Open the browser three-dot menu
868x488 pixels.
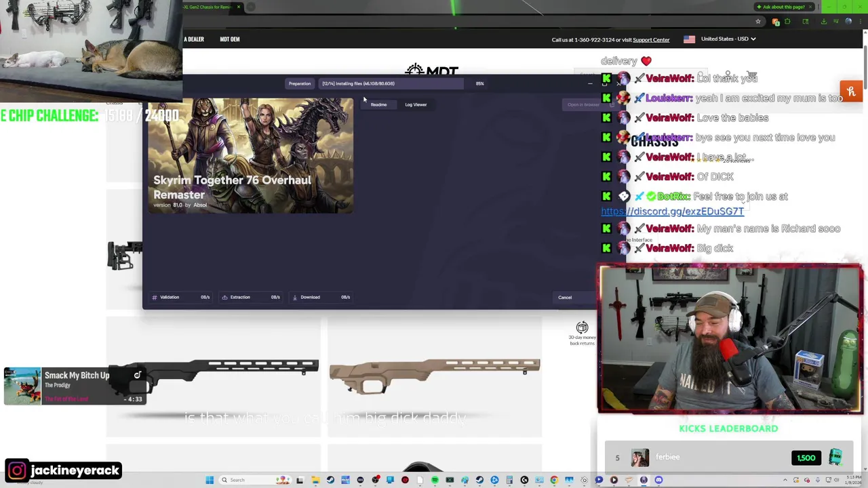pos(861,21)
